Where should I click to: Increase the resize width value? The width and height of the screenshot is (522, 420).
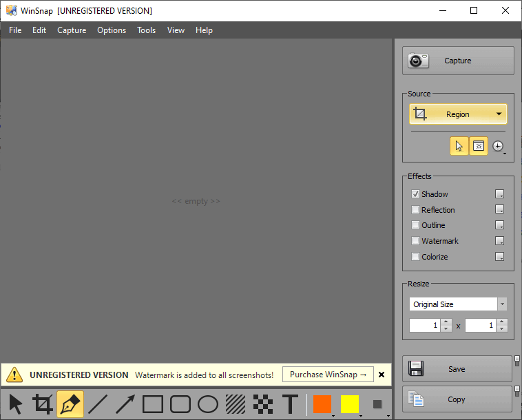[x=446, y=322]
